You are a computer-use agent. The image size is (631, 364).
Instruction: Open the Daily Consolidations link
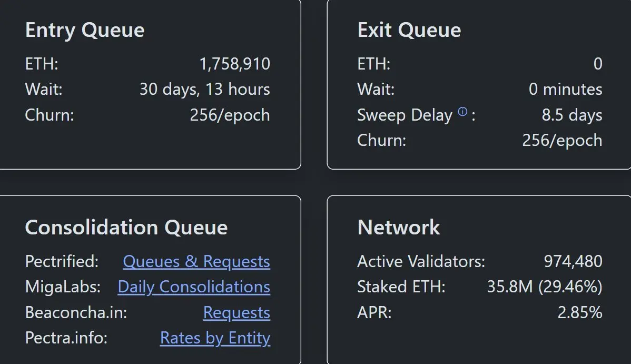click(194, 287)
